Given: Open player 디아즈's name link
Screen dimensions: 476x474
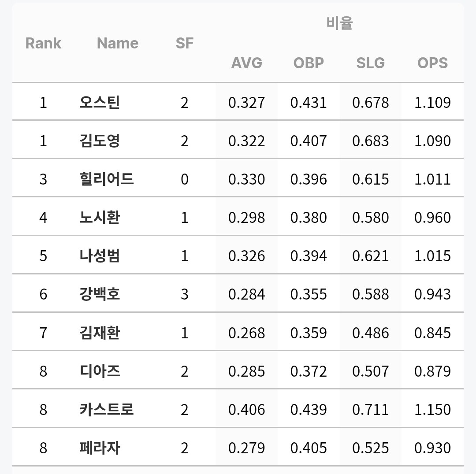Looking at the screenshot, I should click(100, 371).
